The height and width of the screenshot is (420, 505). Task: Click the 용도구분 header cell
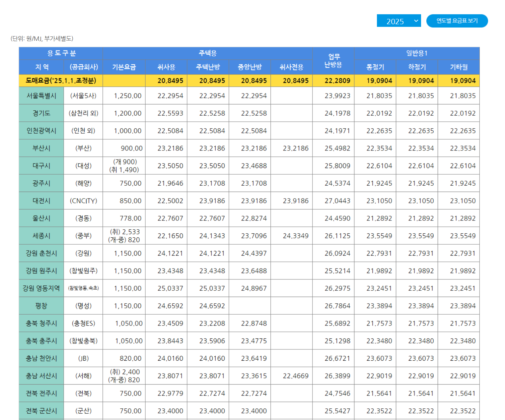[x=61, y=53]
